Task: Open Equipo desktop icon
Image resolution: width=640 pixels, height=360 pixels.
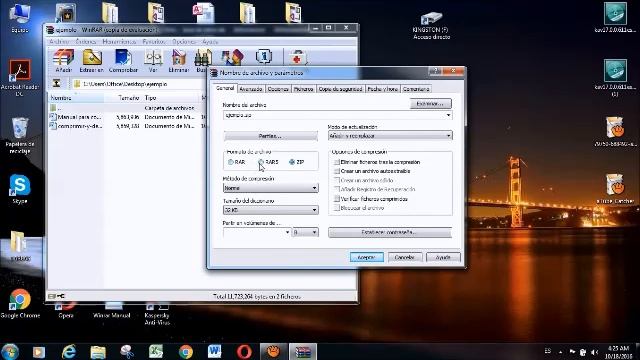Action: click(20, 18)
